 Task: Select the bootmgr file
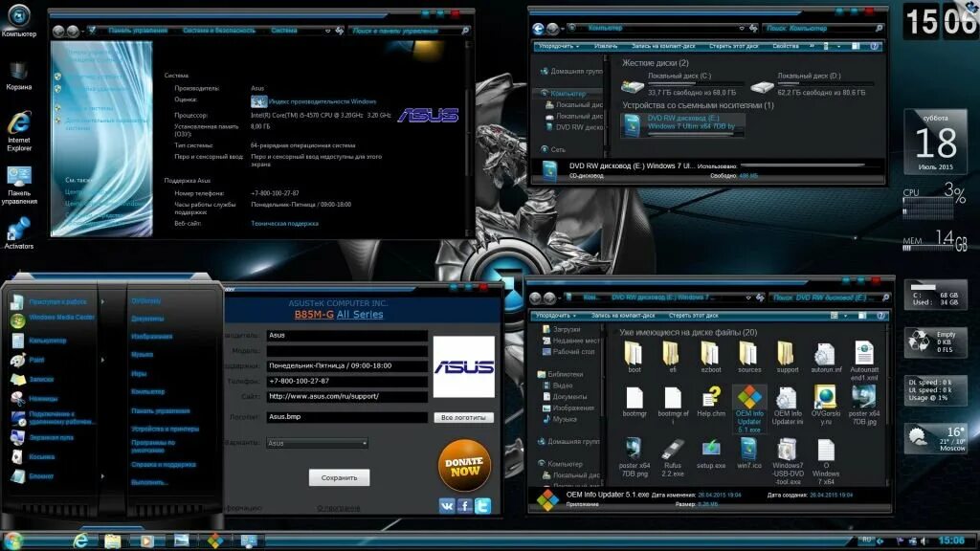634,402
